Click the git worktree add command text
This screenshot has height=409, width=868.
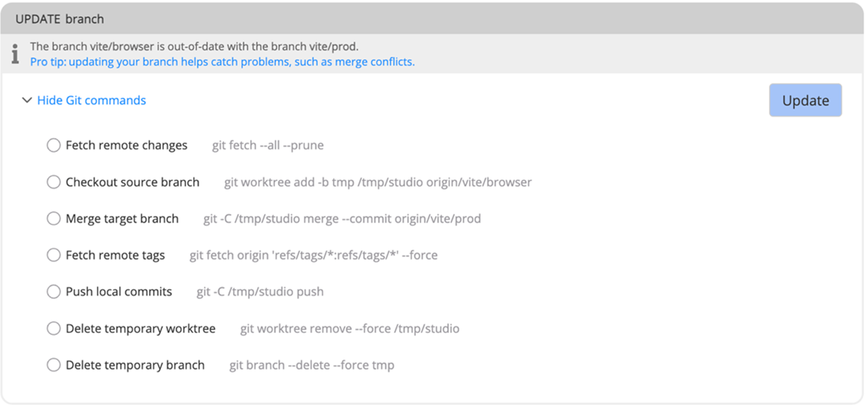tap(378, 182)
